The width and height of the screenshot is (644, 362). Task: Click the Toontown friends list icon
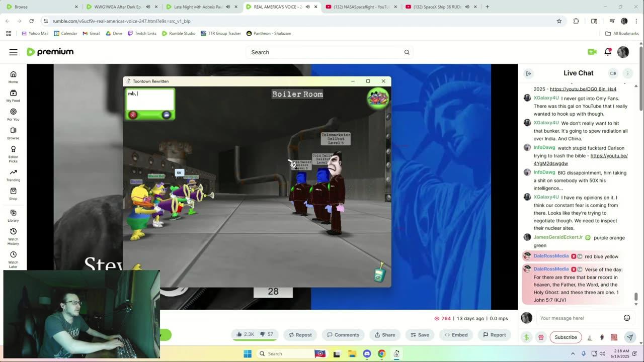pos(378,98)
